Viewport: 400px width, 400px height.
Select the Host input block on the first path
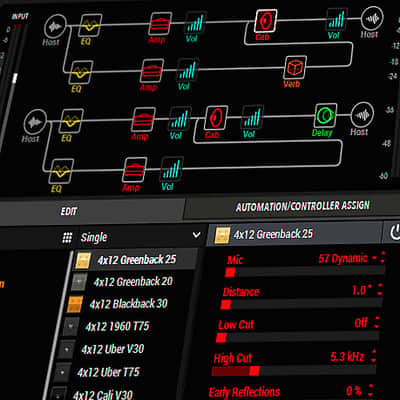click(55, 26)
